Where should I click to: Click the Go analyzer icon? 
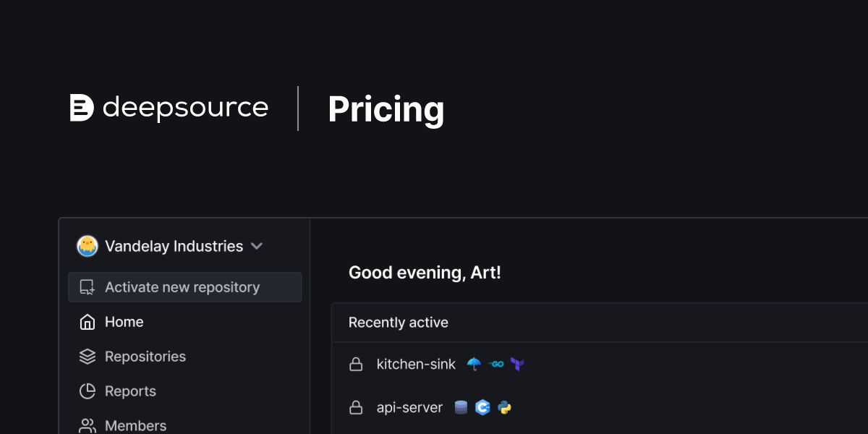495,365
